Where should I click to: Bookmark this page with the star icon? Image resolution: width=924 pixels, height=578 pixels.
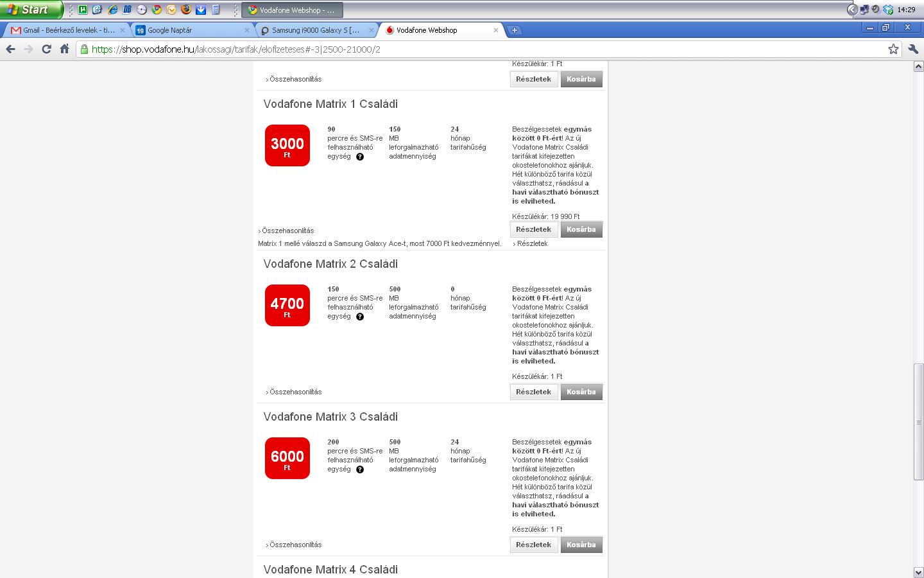[x=893, y=49]
